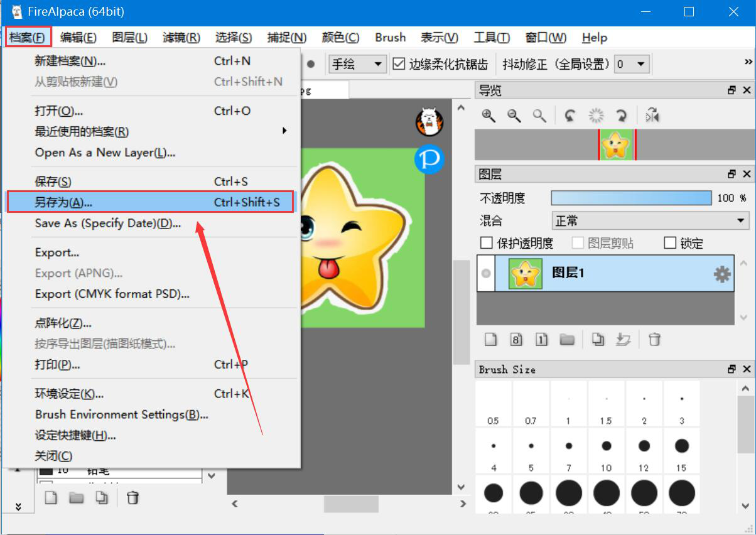Add a new 1-bit layer
756x535 pixels.
[x=541, y=340]
